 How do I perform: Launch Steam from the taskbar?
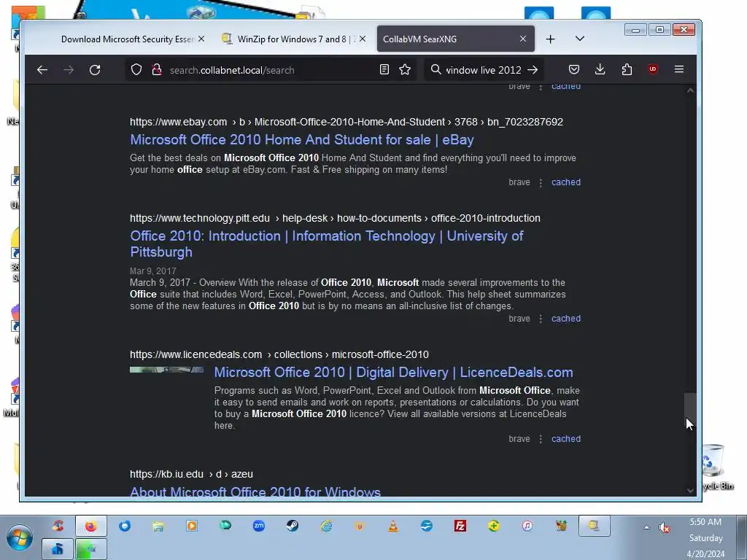click(293, 526)
